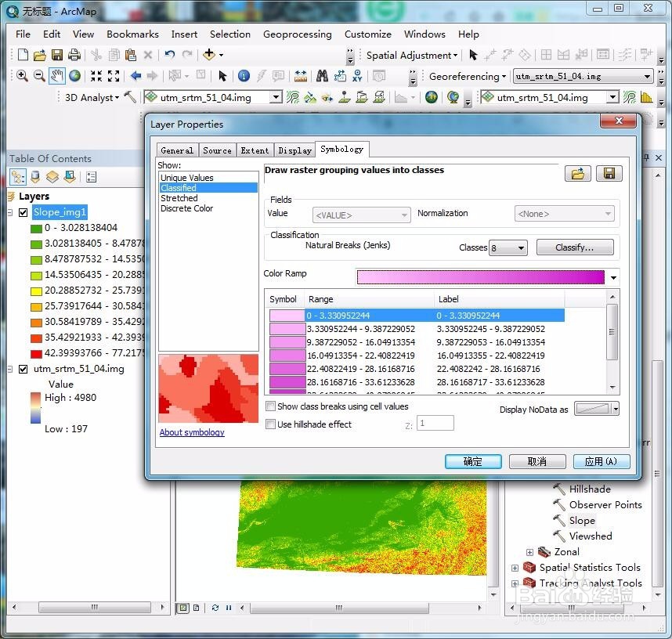Click List By Source icon
Image resolution: width=672 pixels, height=639 pixels.
(x=35, y=176)
